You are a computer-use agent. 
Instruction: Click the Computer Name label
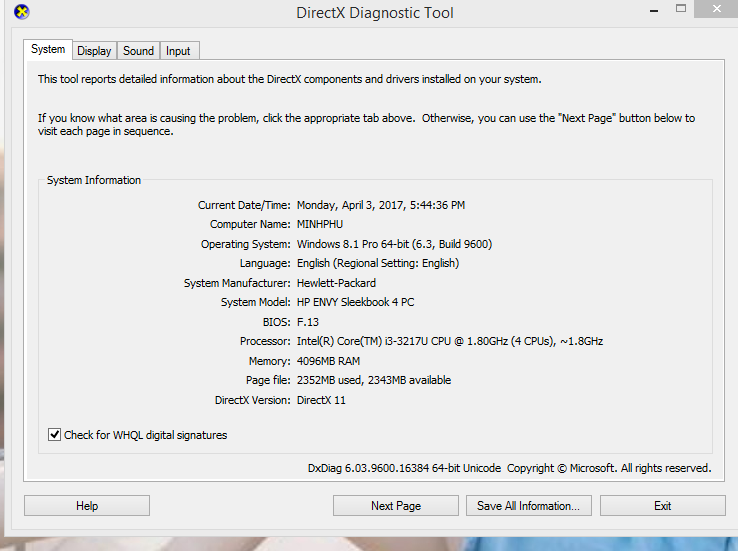pos(250,224)
